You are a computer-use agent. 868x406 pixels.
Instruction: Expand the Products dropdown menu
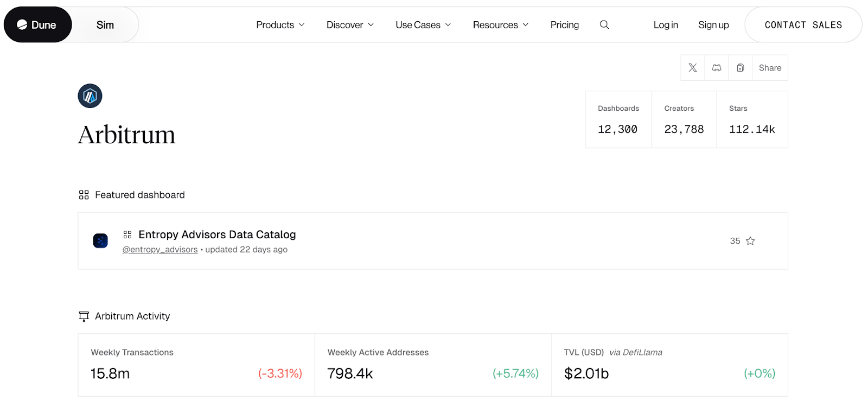(280, 25)
